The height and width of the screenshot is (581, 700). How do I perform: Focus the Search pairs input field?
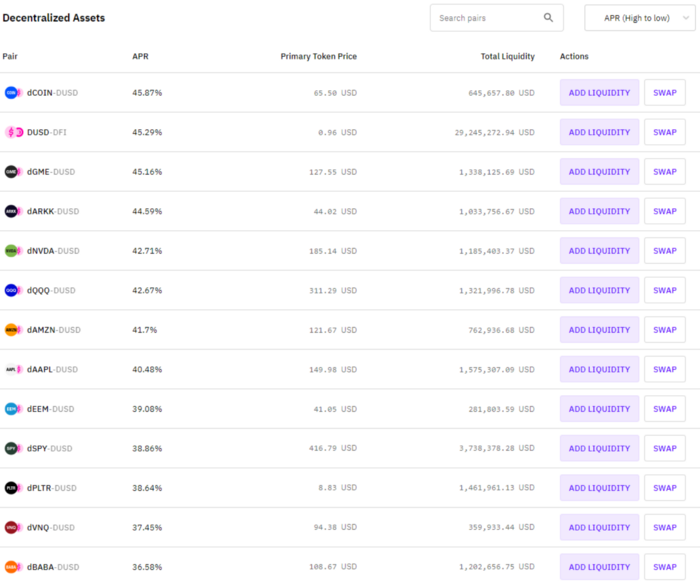(x=496, y=18)
